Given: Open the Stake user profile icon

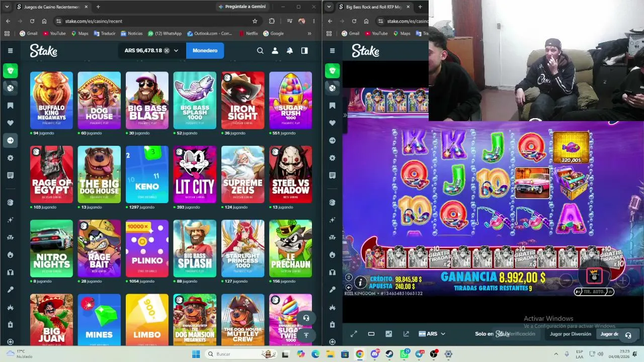Looking at the screenshot, I should pyautogui.click(x=275, y=50).
